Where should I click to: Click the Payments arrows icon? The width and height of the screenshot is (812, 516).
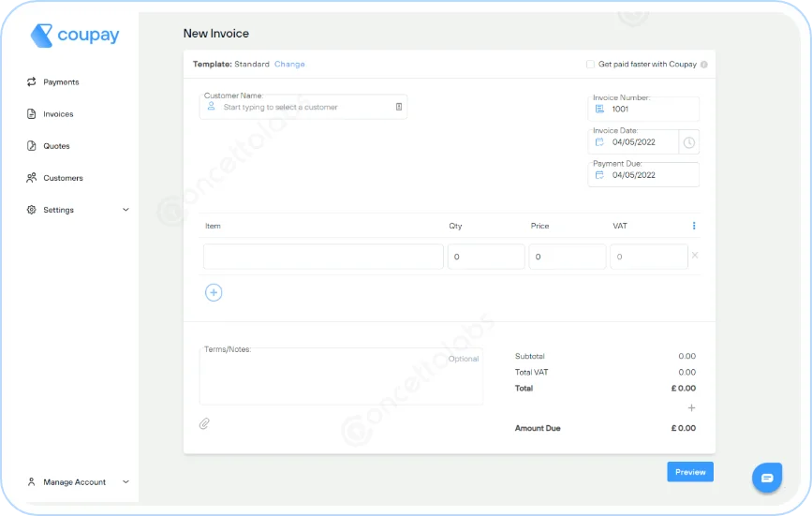click(x=32, y=81)
